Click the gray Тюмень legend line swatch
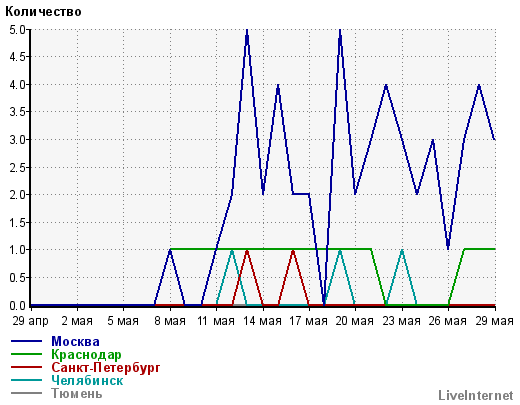The image size is (520, 405). point(27,393)
